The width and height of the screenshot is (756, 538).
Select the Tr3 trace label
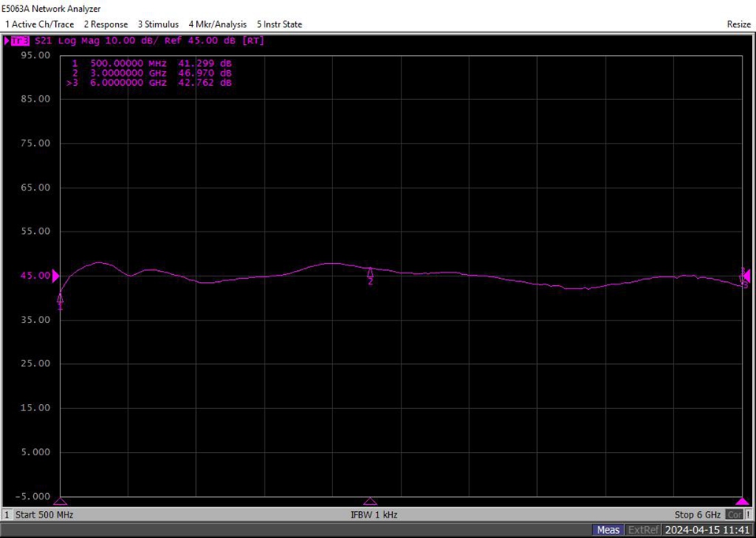[20, 41]
